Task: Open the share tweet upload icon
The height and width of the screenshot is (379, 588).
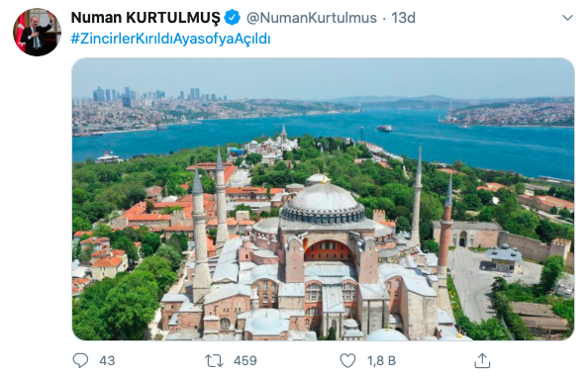Action: (x=482, y=360)
